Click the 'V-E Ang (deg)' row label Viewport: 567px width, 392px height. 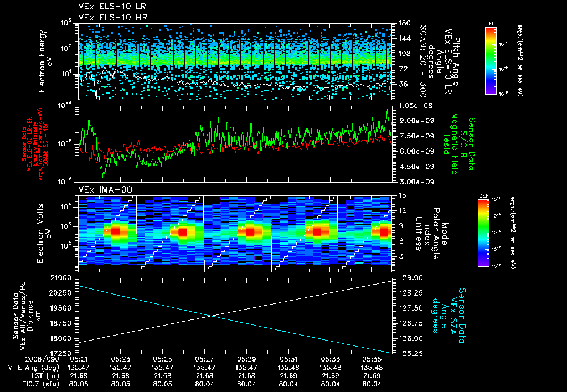pos(34,368)
